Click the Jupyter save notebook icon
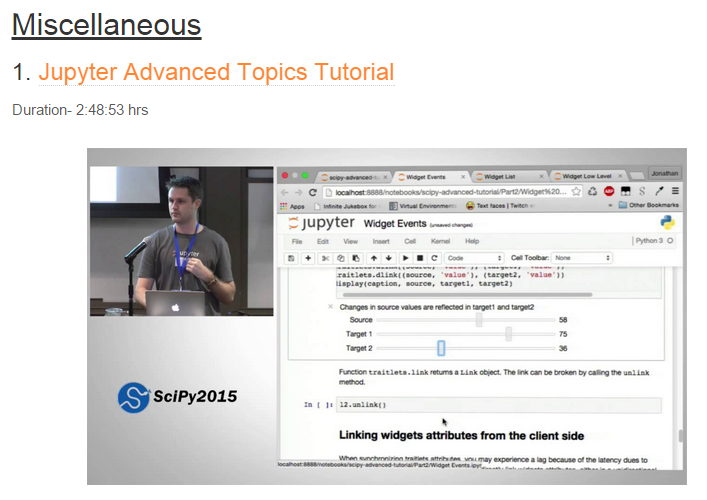The image size is (707, 500). 291,258
